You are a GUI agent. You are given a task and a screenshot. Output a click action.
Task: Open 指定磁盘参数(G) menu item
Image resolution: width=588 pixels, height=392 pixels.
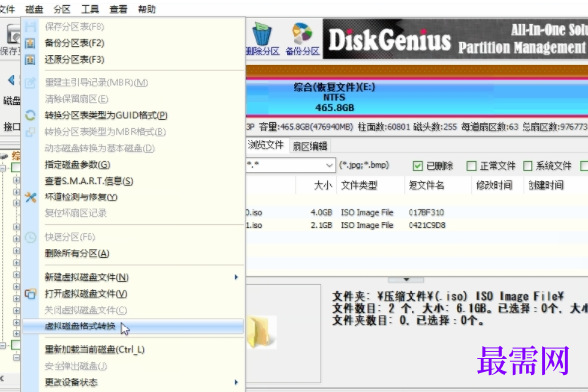click(x=133, y=165)
